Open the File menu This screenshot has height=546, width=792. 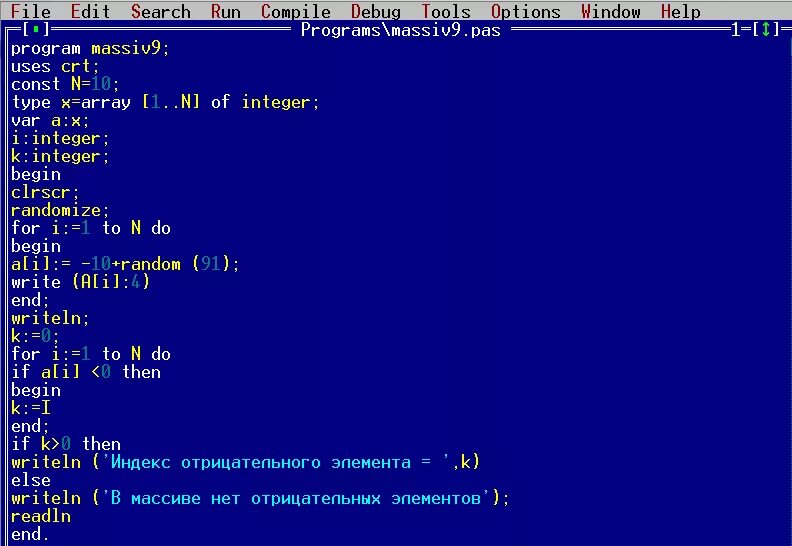click(x=30, y=11)
